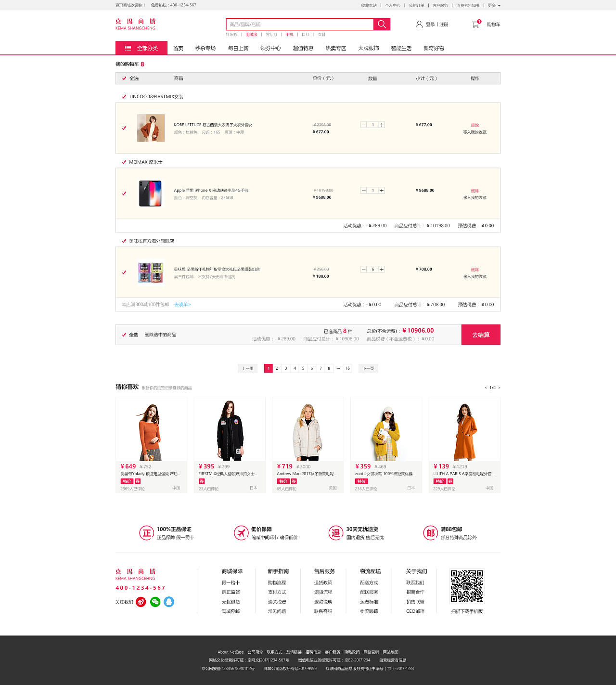This screenshot has width=616, height=685.
Task: Open the 领券中心 nav tab
Action: 270,48
